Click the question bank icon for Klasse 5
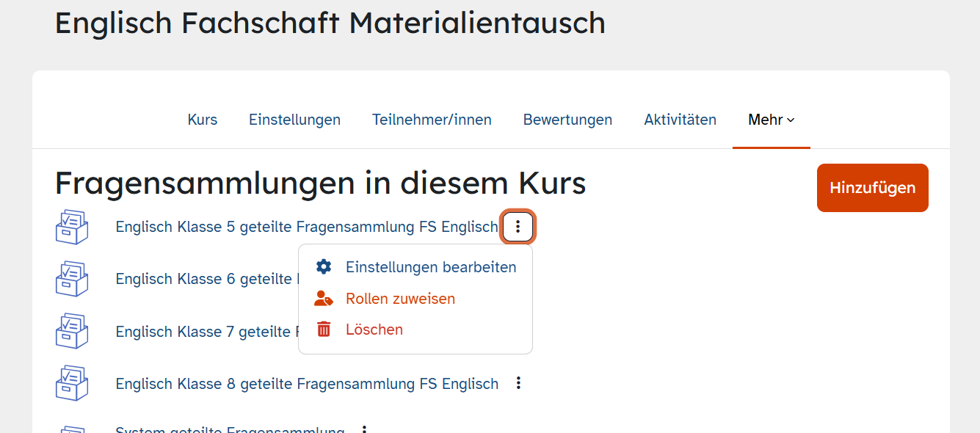Screen dimensions: 980x433 point(72,227)
